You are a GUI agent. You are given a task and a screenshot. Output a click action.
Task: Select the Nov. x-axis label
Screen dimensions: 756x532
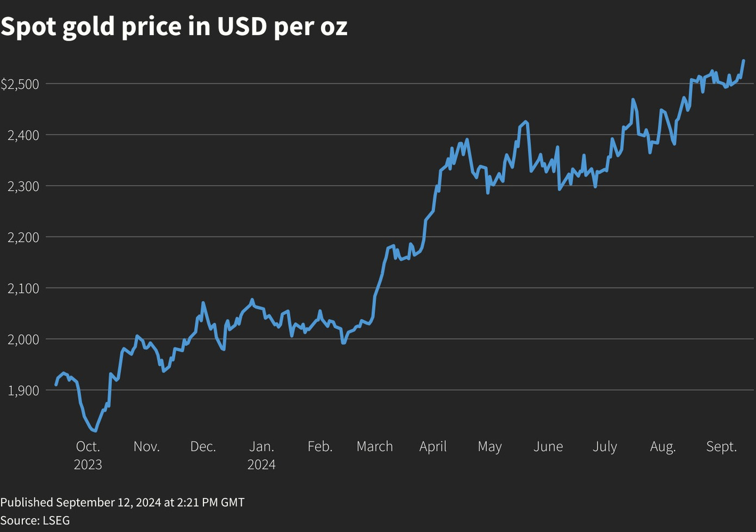(146, 447)
